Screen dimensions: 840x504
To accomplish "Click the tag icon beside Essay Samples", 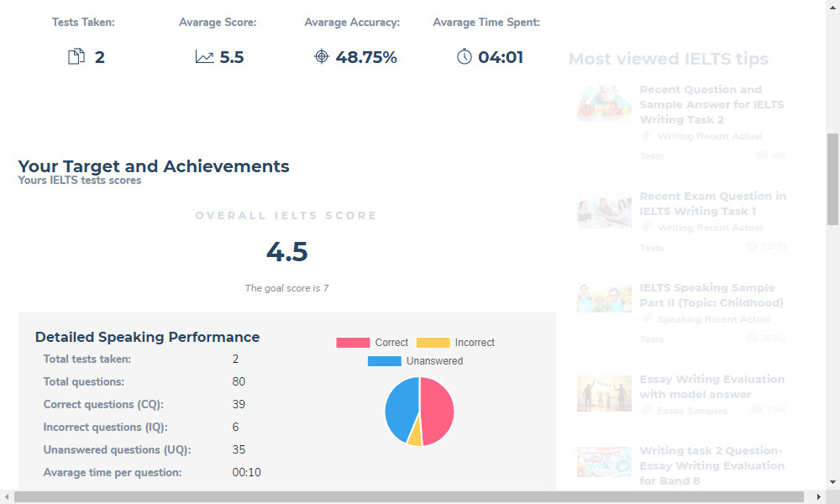I will click(646, 410).
